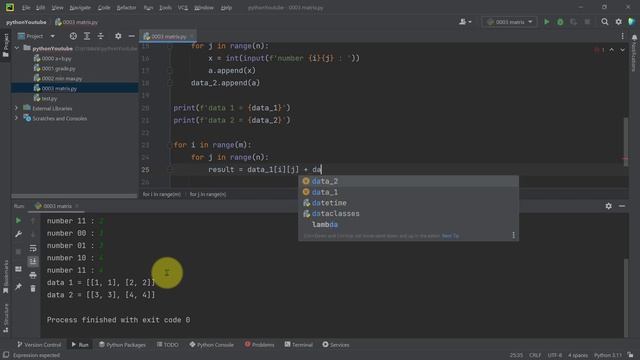Rerun program from Run panel play icon
Viewport: 640px width, 360px height.
click(x=18, y=220)
